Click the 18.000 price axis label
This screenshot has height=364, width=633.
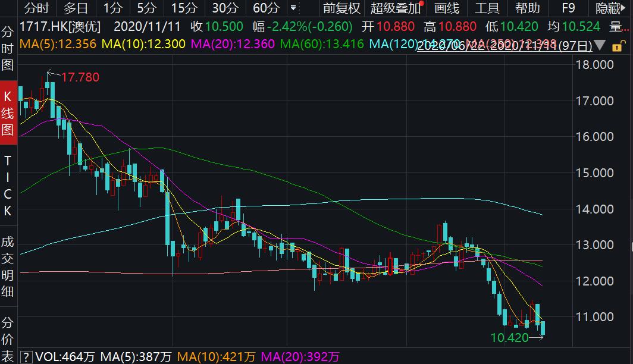(595, 65)
